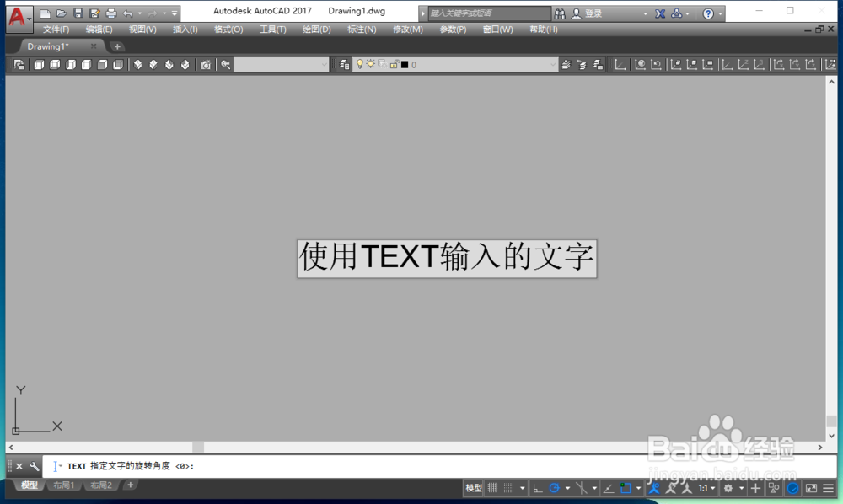The width and height of the screenshot is (843, 504).
Task: Toggle Ortho mode in status bar
Action: click(x=538, y=489)
